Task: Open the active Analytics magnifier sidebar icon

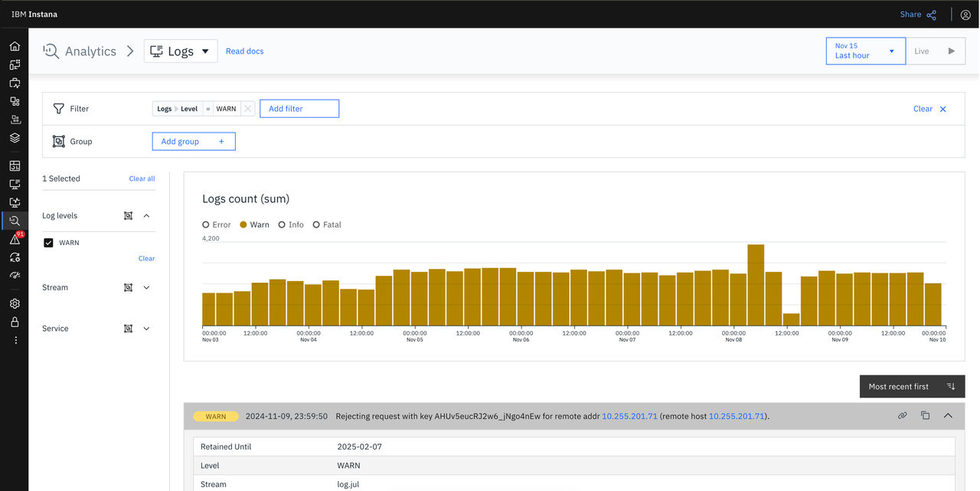Action: click(x=15, y=221)
